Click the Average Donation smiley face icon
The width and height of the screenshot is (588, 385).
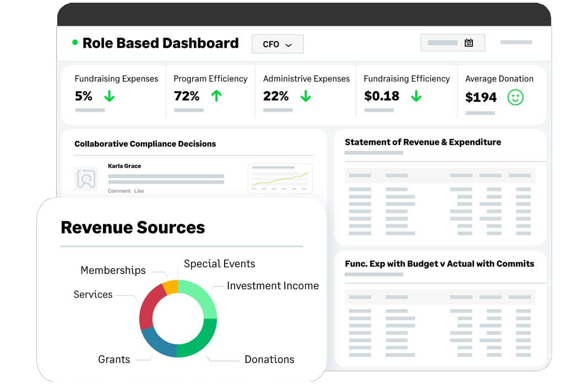coord(515,97)
